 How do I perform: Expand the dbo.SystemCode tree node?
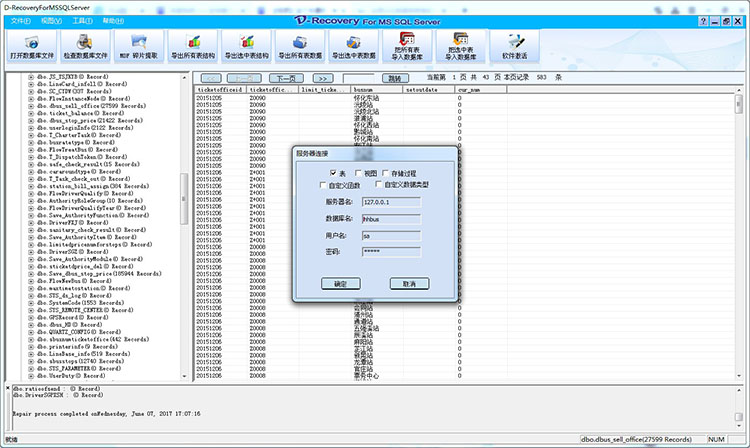[31, 303]
